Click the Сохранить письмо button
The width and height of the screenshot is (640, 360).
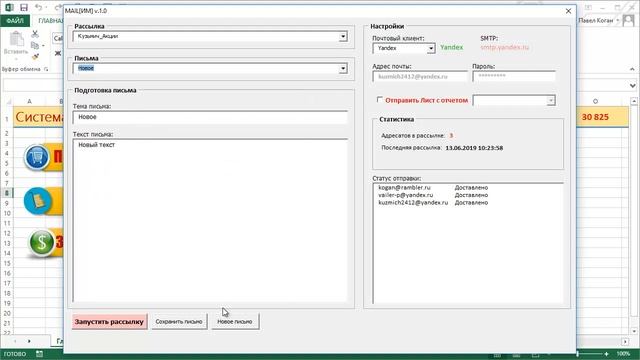coord(179,322)
